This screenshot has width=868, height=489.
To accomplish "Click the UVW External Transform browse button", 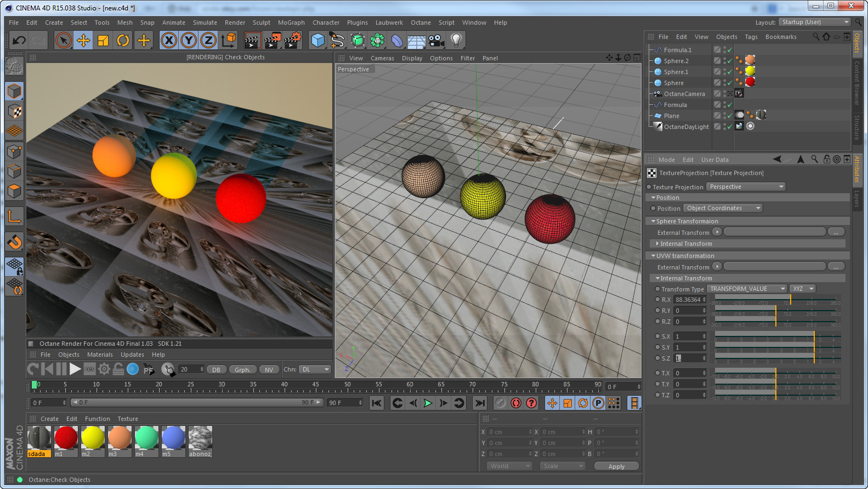I will coord(836,267).
